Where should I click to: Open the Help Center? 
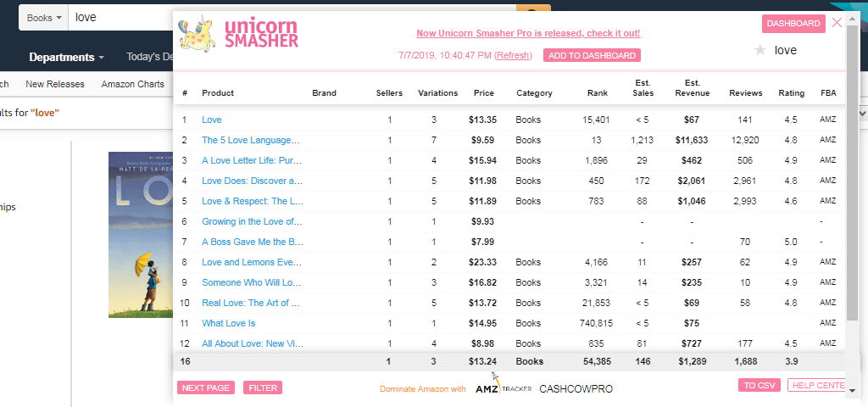816,386
